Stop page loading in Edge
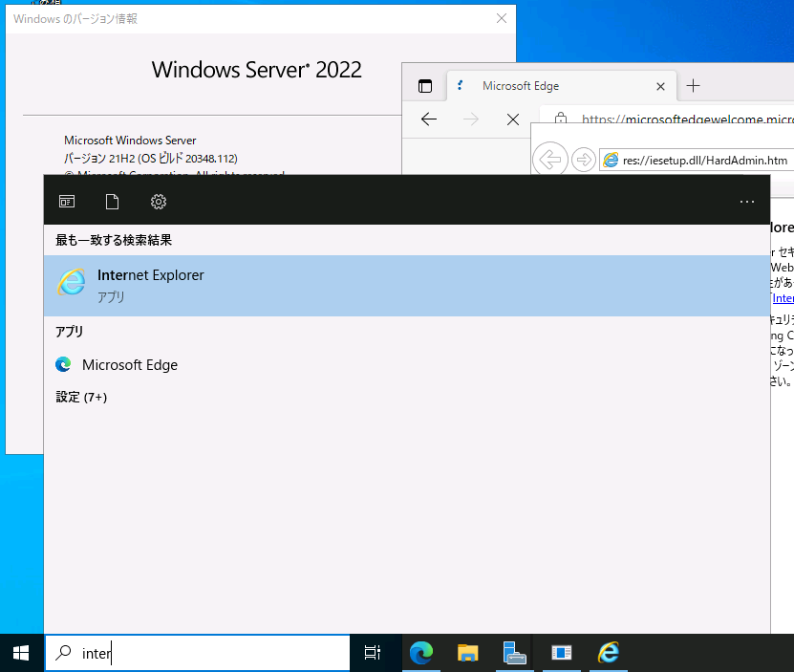Screen dimensions: 794x672 pyautogui.click(x=513, y=119)
